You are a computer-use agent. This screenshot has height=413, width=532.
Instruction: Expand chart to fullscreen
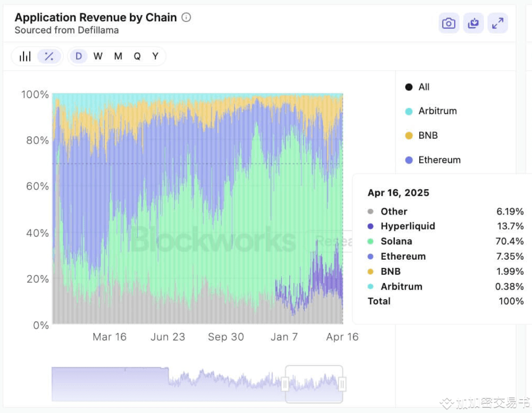coord(498,23)
